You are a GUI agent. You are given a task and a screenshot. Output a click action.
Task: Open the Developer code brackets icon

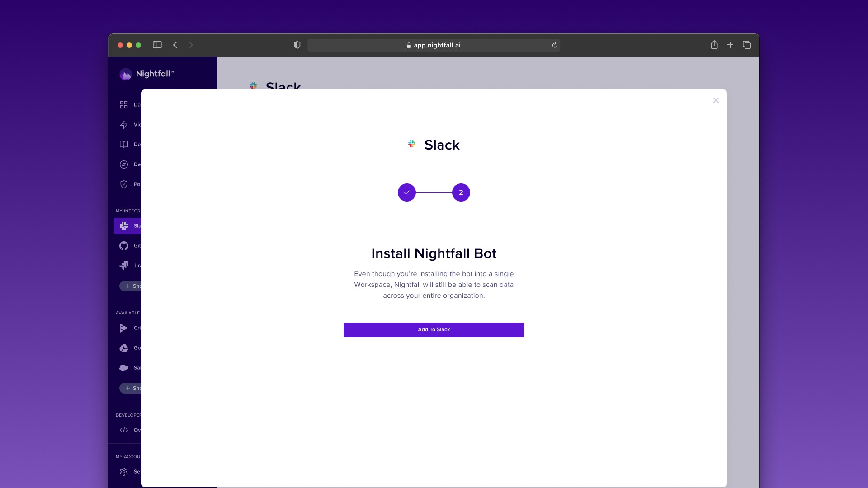click(124, 430)
